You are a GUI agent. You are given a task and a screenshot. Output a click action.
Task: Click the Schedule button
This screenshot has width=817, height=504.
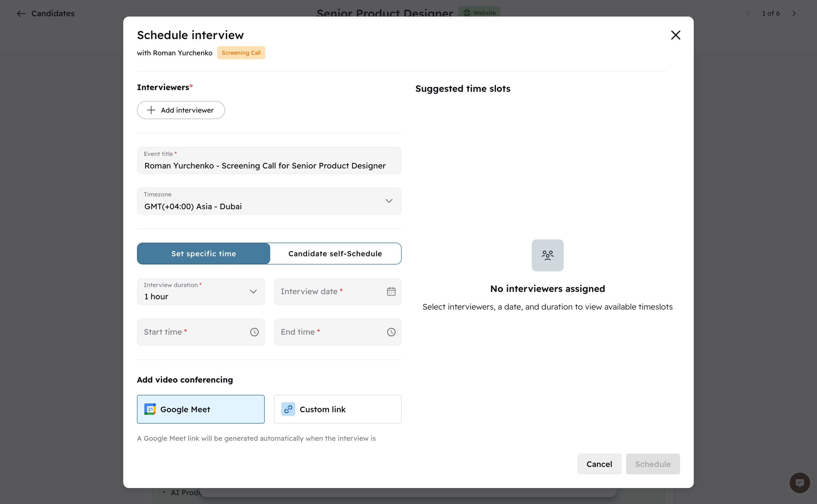tap(653, 464)
